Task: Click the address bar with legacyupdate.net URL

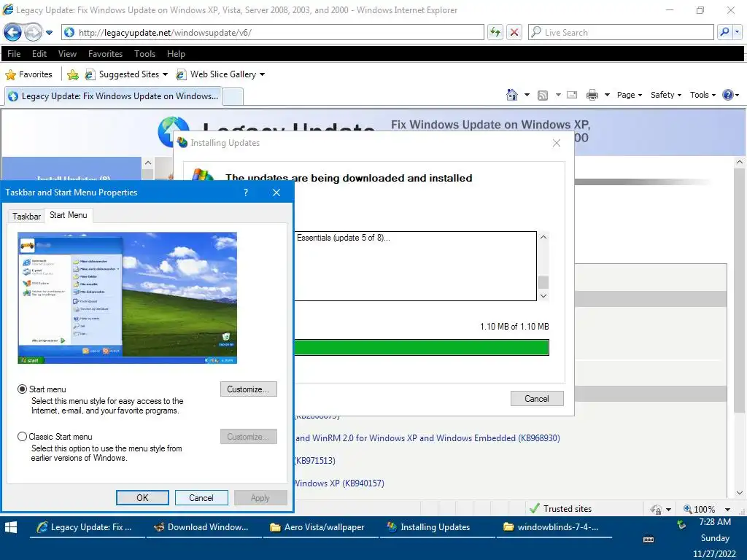Action: pos(273,32)
